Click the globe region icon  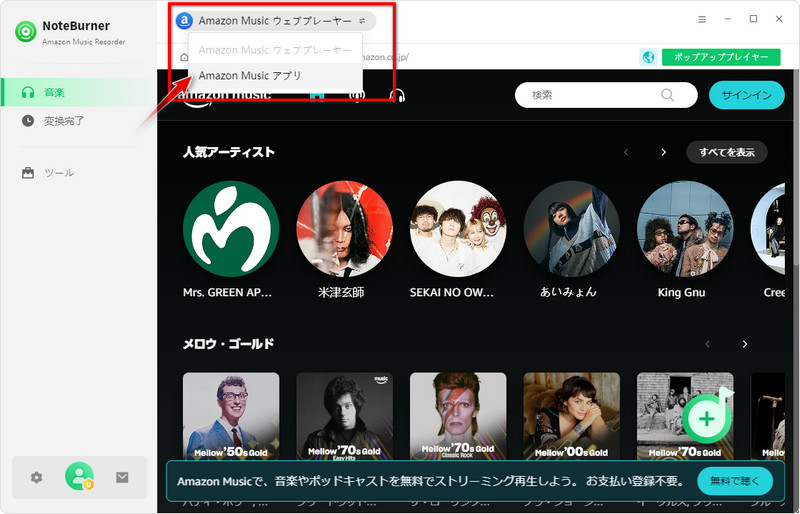648,57
